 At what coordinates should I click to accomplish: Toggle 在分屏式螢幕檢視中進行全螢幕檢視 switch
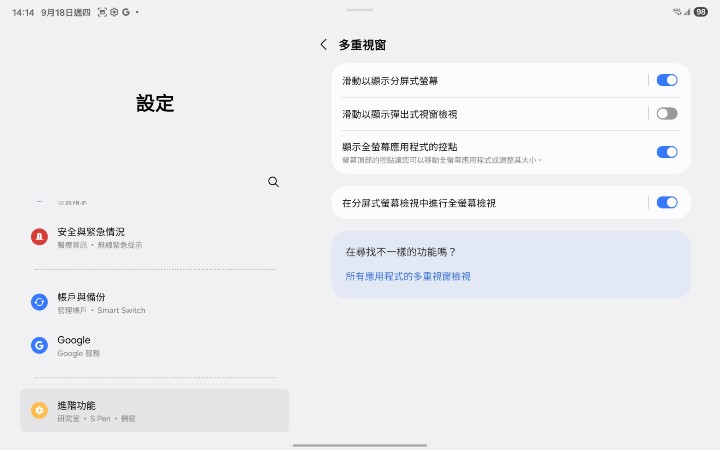[x=667, y=202]
